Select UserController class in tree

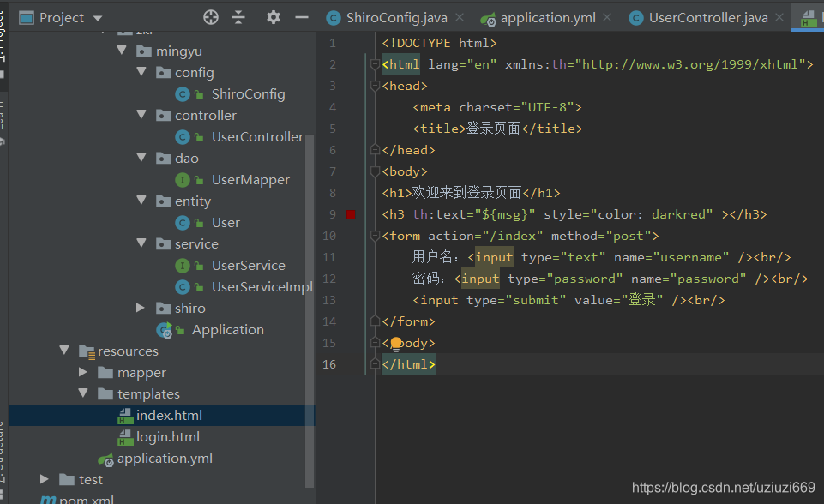coord(257,136)
